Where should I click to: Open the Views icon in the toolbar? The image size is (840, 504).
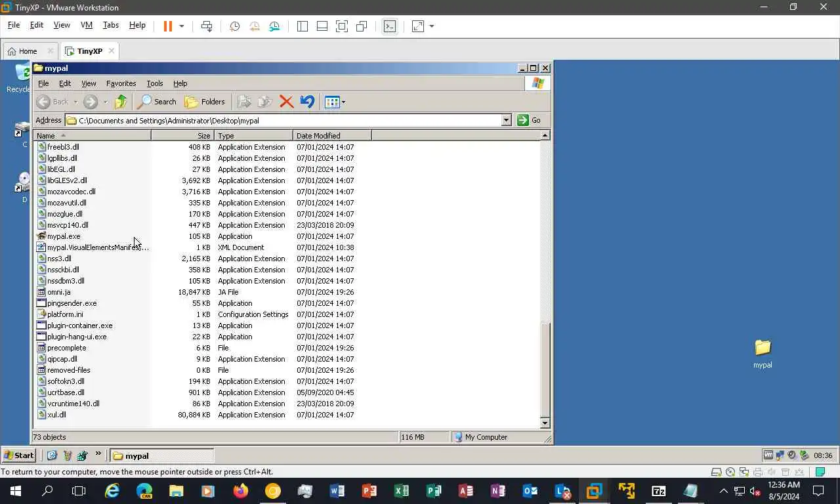click(332, 102)
